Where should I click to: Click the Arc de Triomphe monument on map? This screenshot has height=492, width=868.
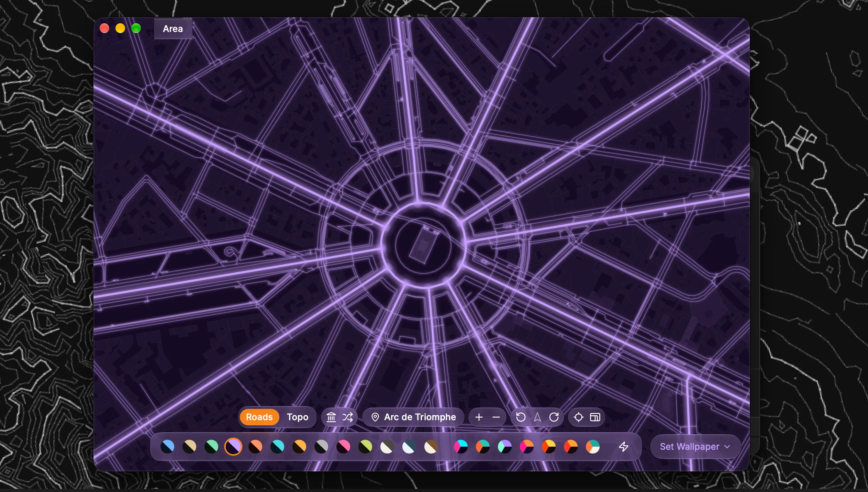pyautogui.click(x=424, y=245)
